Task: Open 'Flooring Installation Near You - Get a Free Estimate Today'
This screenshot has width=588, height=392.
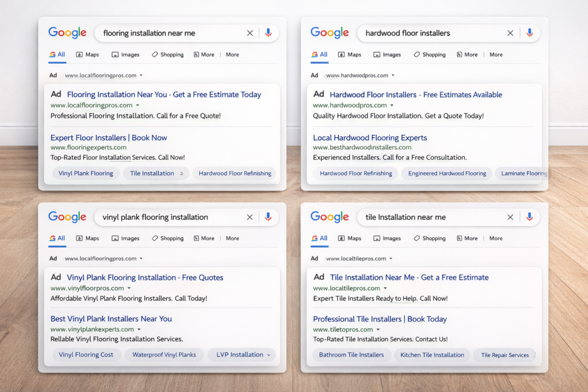Action: point(164,95)
